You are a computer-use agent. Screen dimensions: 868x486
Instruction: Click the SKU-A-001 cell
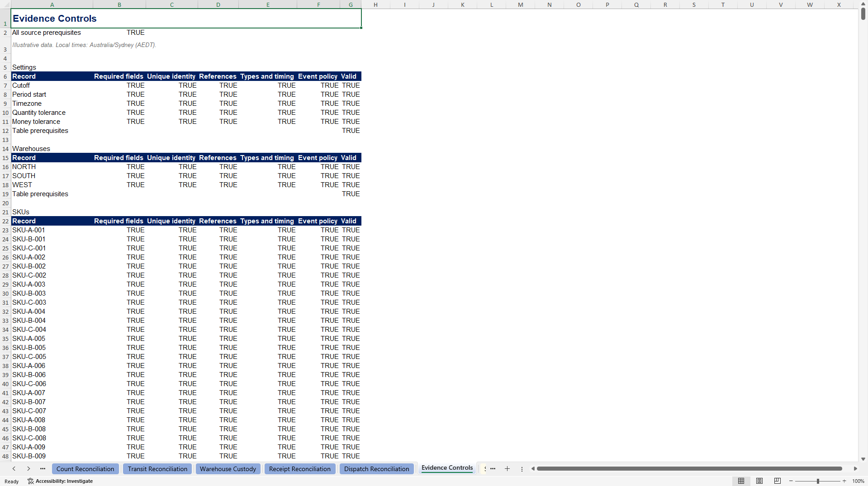tap(52, 230)
